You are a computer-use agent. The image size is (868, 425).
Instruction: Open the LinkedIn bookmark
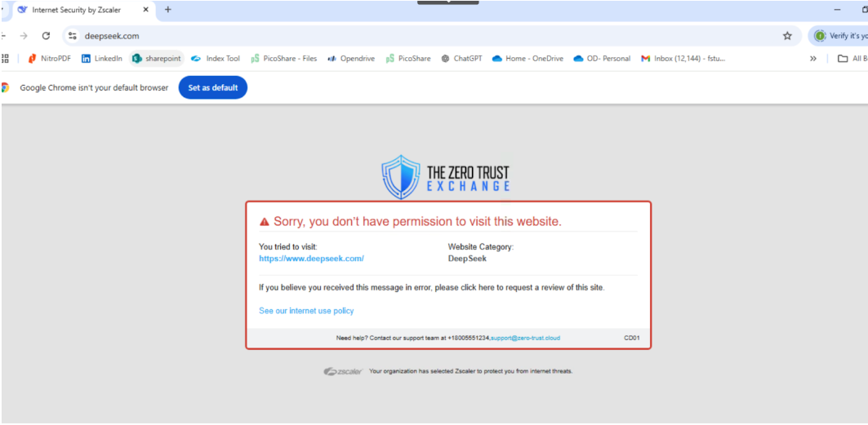(102, 59)
